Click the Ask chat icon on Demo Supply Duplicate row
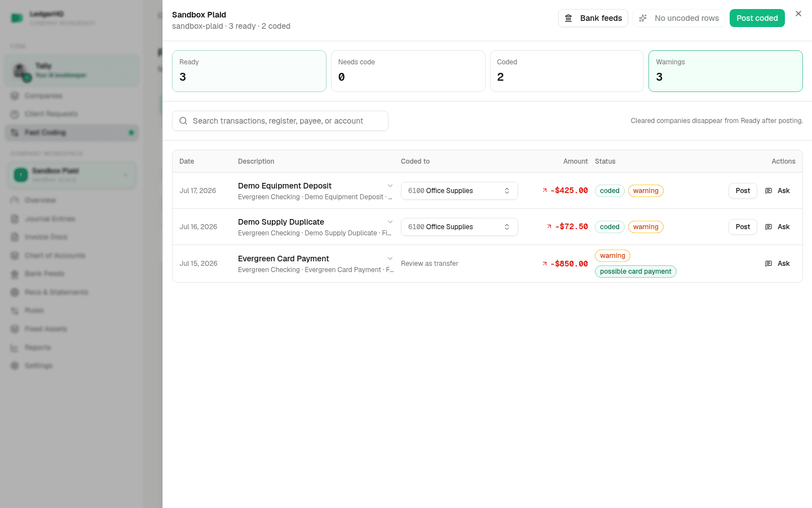Viewport: 812px width, 508px height. [769, 227]
